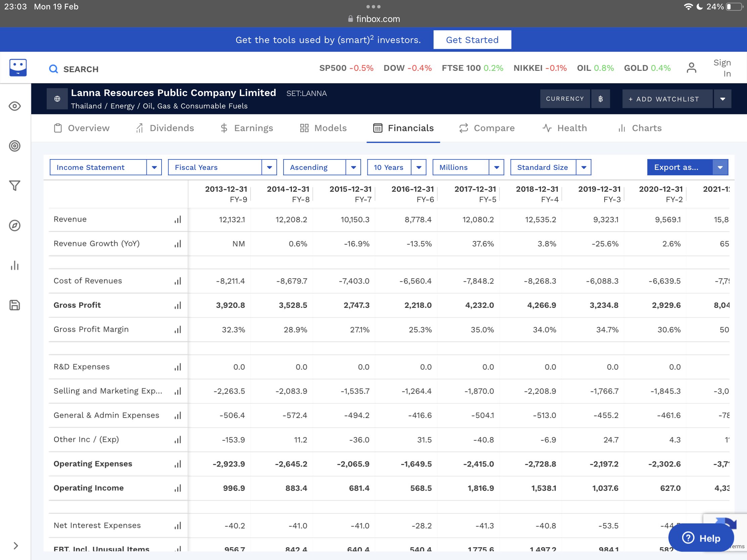Screen dimensions: 747x560
Task: Click the CURRENCY button
Action: point(565,99)
